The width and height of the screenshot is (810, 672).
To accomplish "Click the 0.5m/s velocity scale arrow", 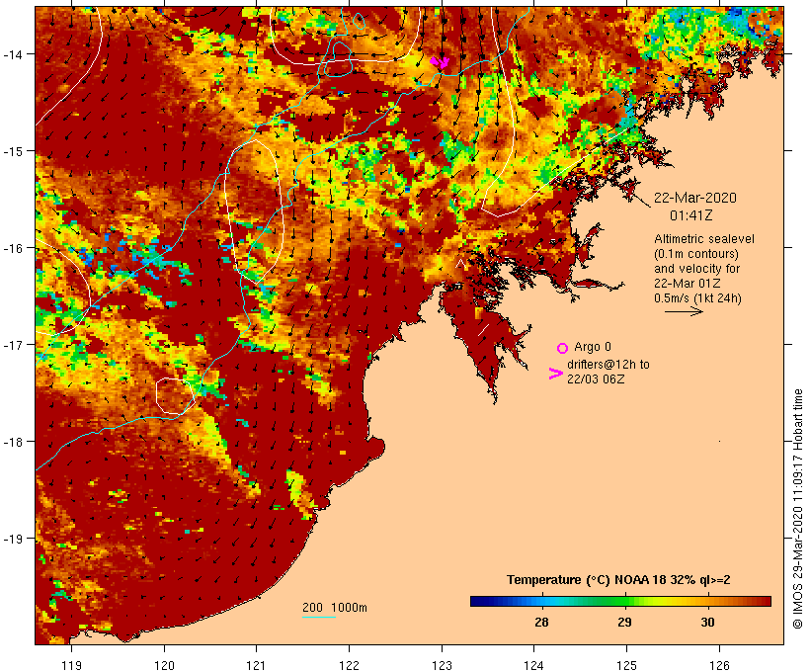I will 684,311.
